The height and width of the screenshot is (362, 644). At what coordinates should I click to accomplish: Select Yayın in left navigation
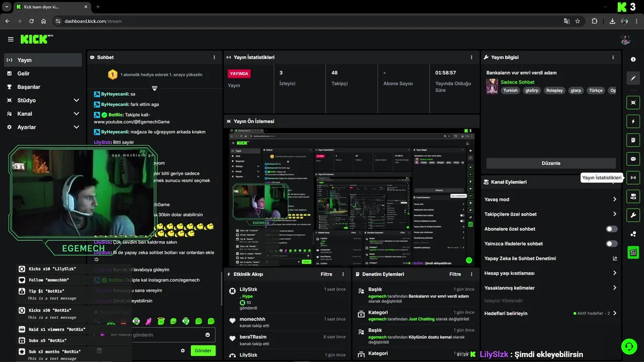tap(43, 60)
